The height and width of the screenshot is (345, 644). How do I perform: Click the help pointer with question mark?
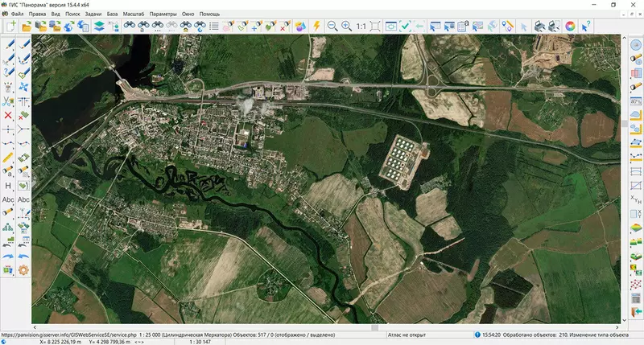(x=588, y=27)
